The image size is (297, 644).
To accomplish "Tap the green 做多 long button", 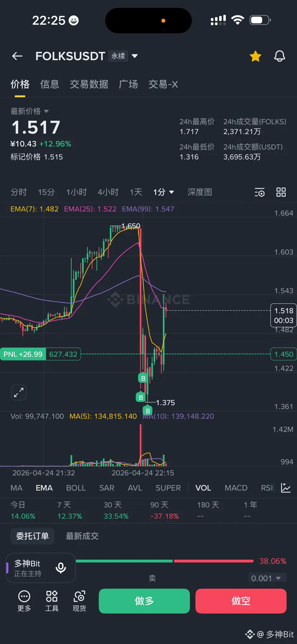I will coord(144,601).
